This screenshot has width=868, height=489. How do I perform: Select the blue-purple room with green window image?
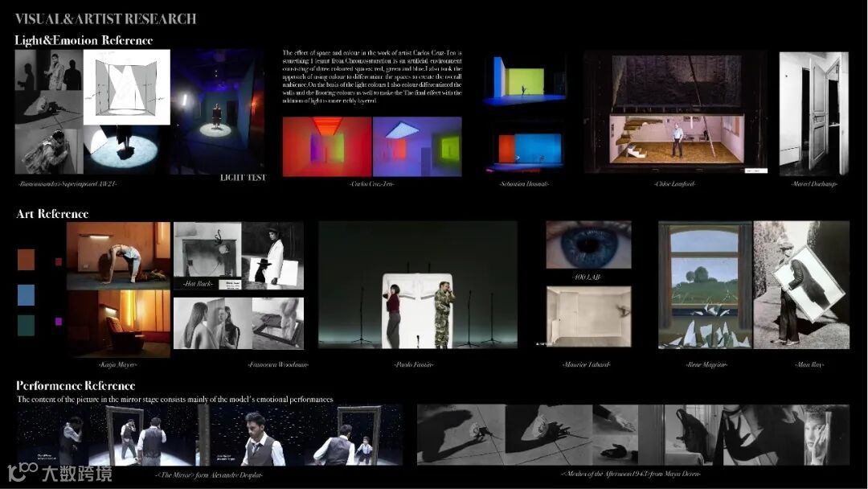coord(417,146)
